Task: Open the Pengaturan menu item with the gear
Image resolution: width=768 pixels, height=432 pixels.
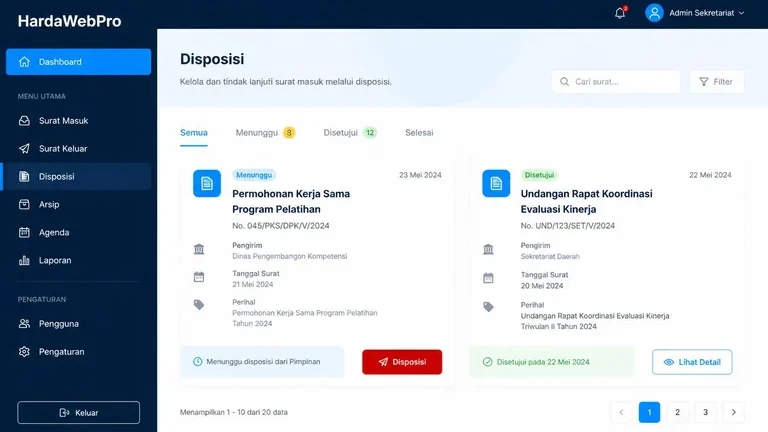Action: [78, 352]
